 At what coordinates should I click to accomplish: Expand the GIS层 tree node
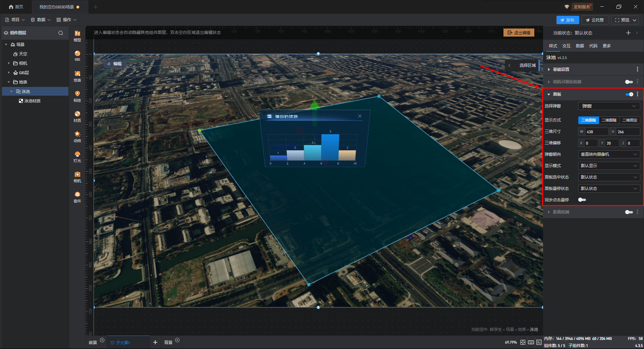click(x=9, y=73)
